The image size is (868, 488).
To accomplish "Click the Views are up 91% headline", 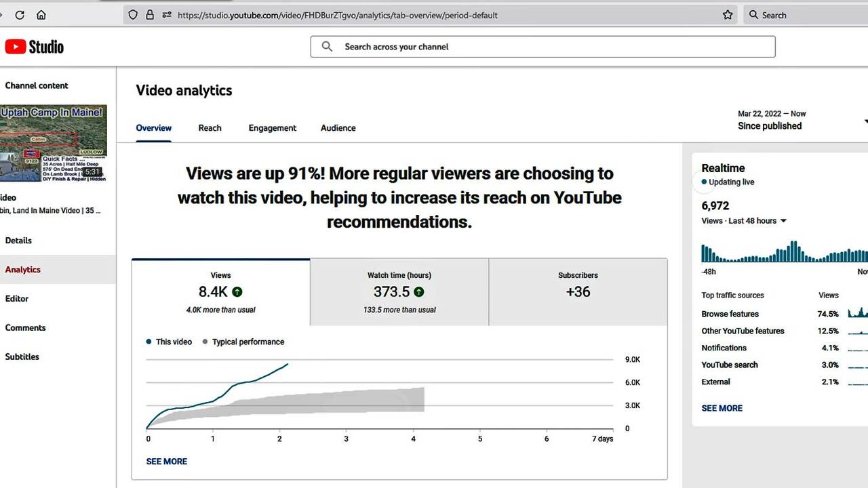I will coord(399,197).
